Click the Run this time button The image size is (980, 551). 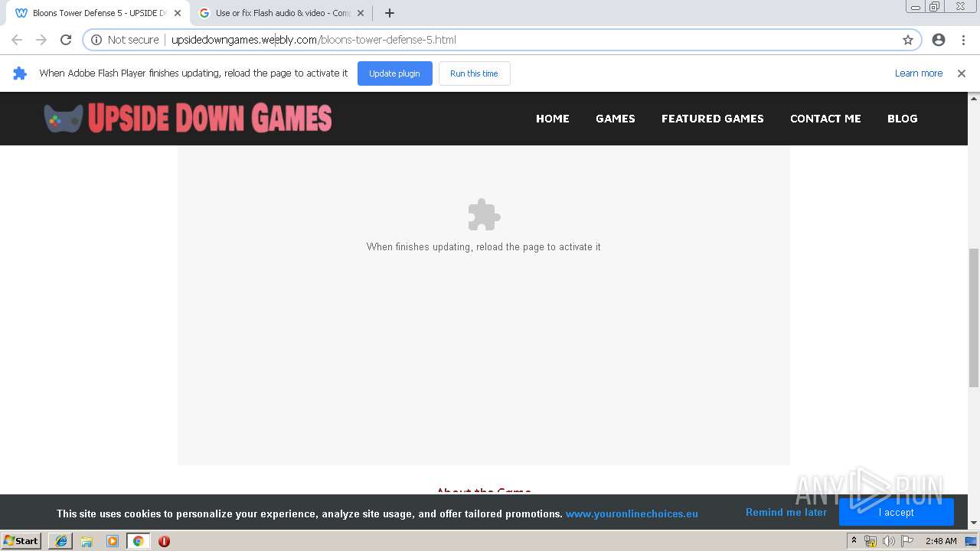click(x=474, y=73)
